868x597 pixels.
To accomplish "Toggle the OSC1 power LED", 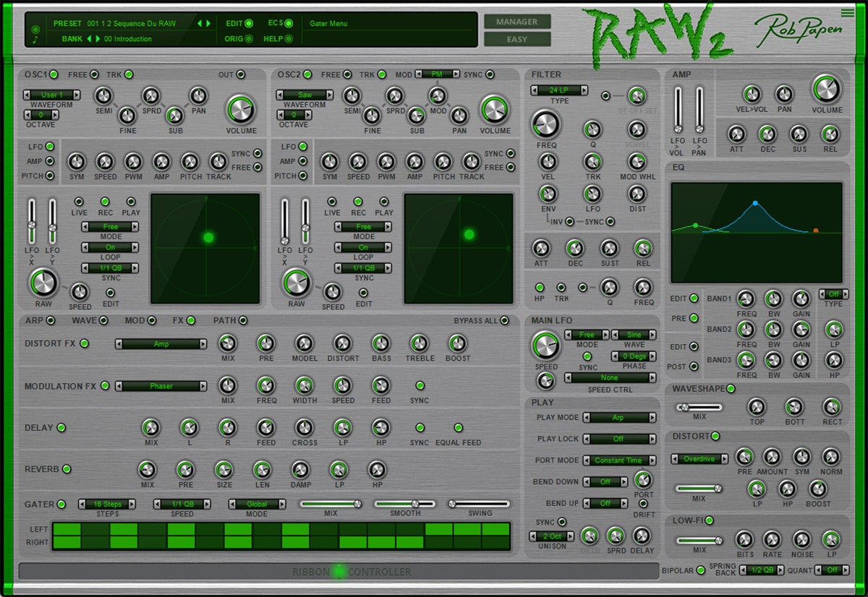I will (54, 74).
